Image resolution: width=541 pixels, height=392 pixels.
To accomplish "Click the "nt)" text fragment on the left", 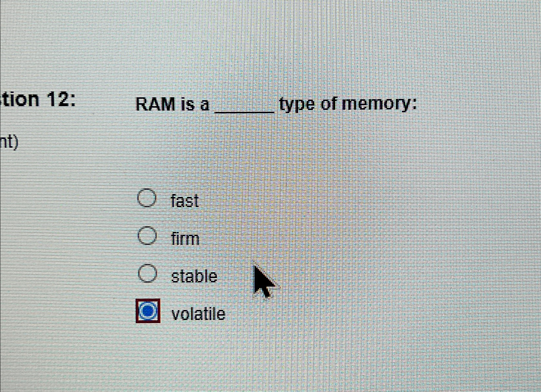I will [x=8, y=144].
